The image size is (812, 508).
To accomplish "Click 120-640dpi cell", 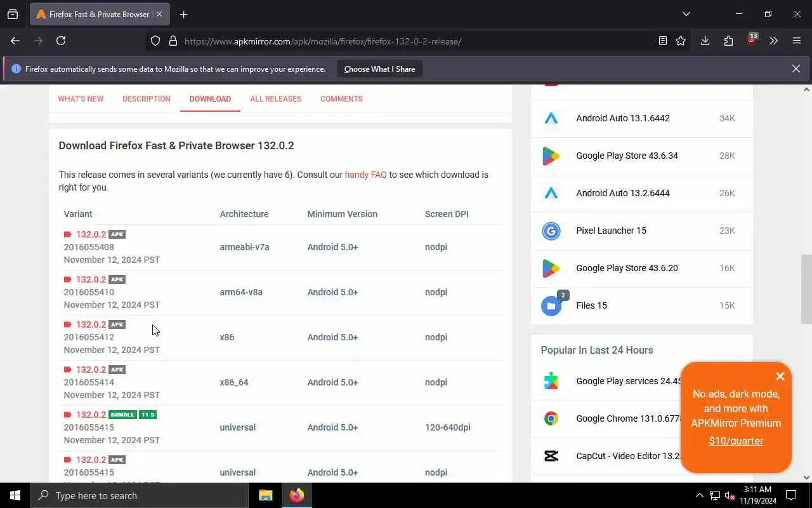I will tap(448, 427).
